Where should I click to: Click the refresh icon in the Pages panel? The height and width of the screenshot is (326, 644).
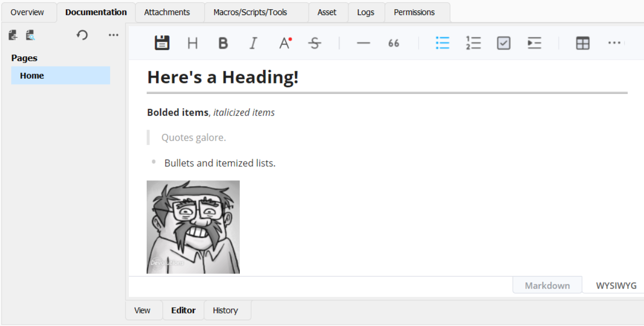click(x=82, y=34)
